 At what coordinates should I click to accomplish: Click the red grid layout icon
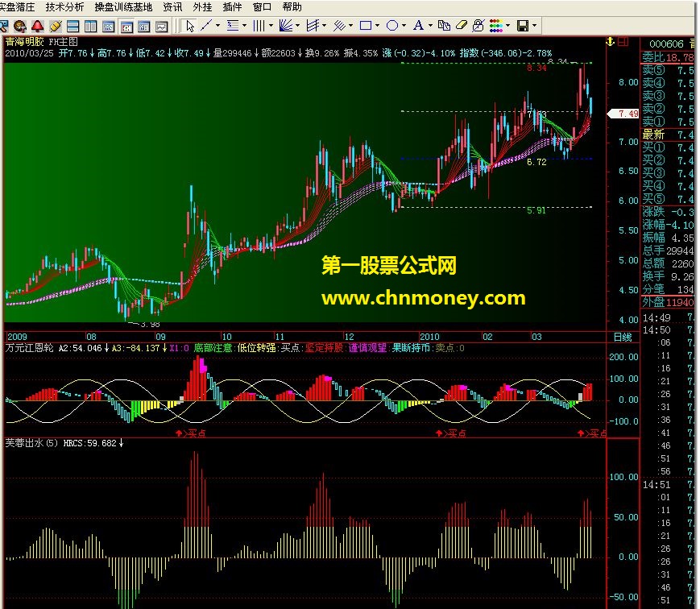[x=623, y=42]
